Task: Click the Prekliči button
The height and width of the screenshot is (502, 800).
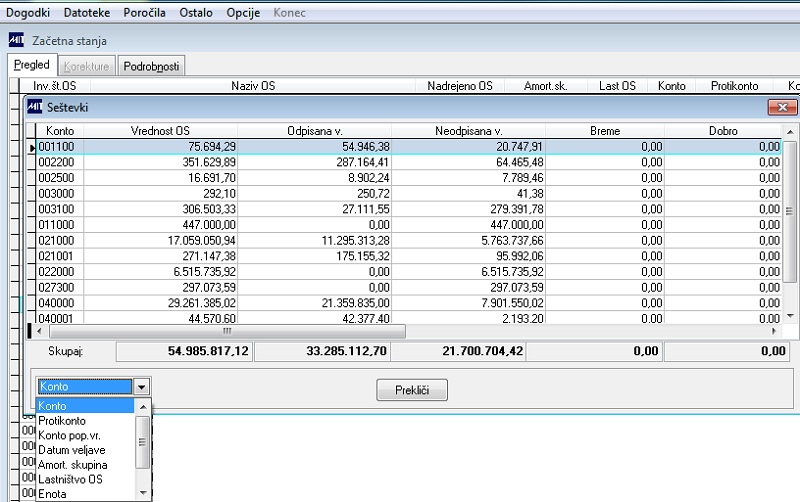Action: click(x=412, y=390)
